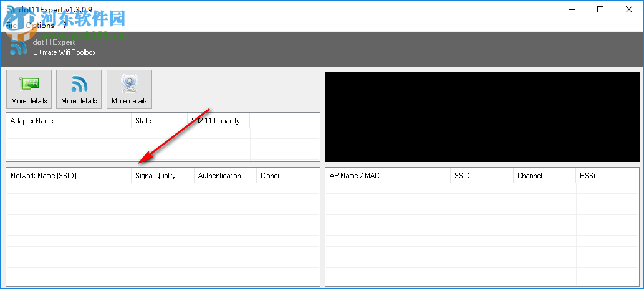Sort by Network Name (SSID) column
Image resolution: width=644 pixels, height=289 pixels.
point(69,175)
